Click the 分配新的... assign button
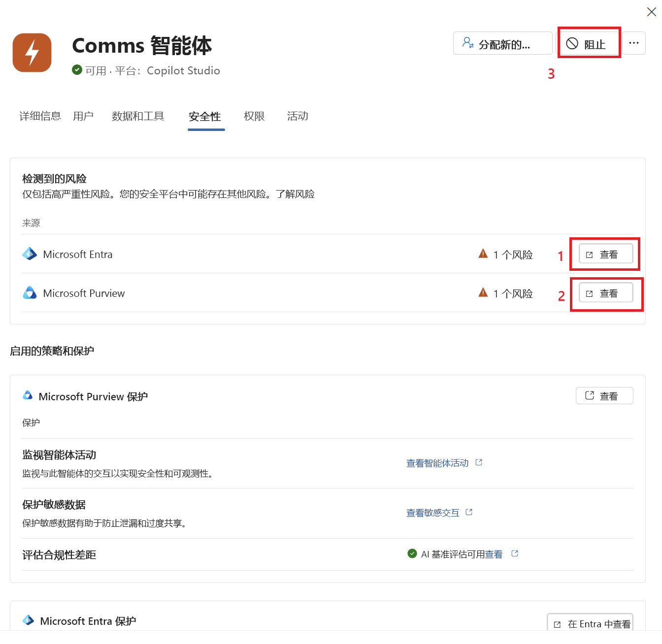This screenshot has width=662, height=644. [503, 43]
